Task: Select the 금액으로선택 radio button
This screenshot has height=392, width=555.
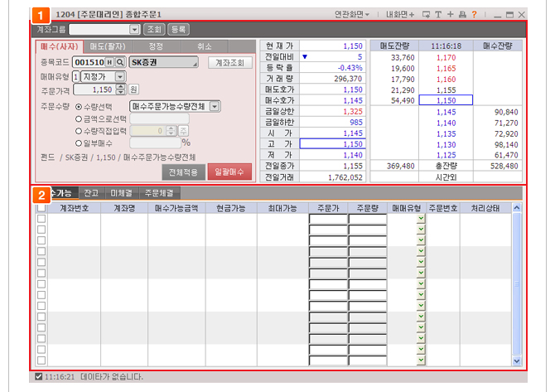Action: coord(79,119)
